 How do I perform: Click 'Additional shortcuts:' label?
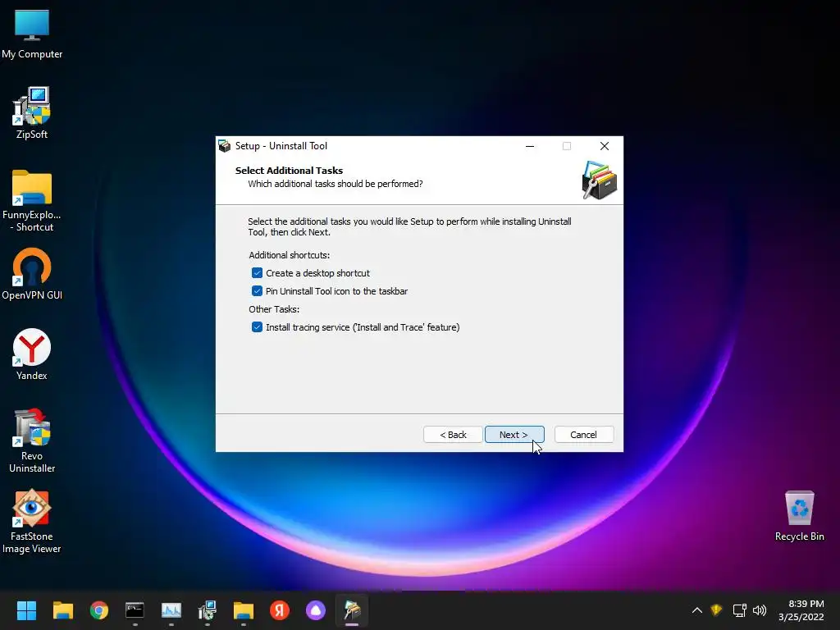coord(290,255)
